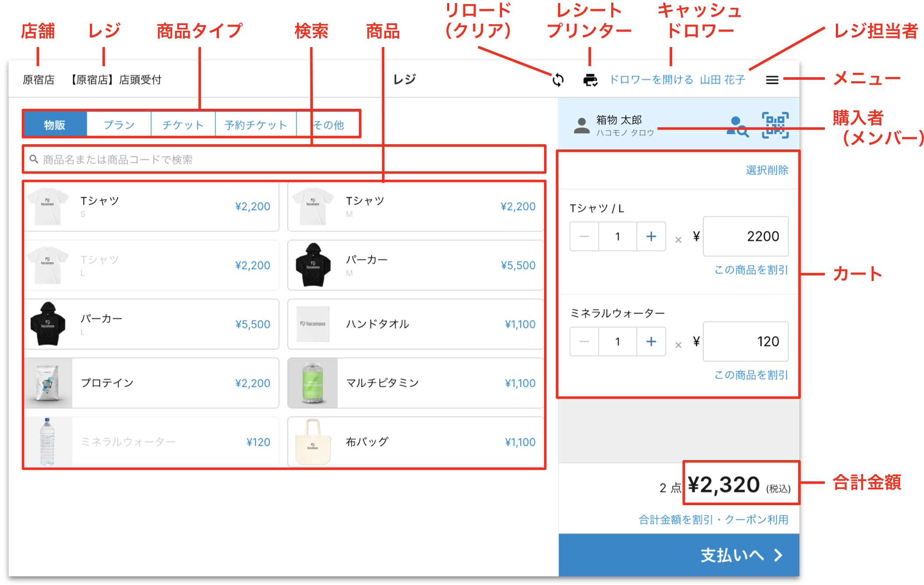This screenshot has width=924, height=585.
Task: Click 選択削除 in the cart
Action: (766, 170)
